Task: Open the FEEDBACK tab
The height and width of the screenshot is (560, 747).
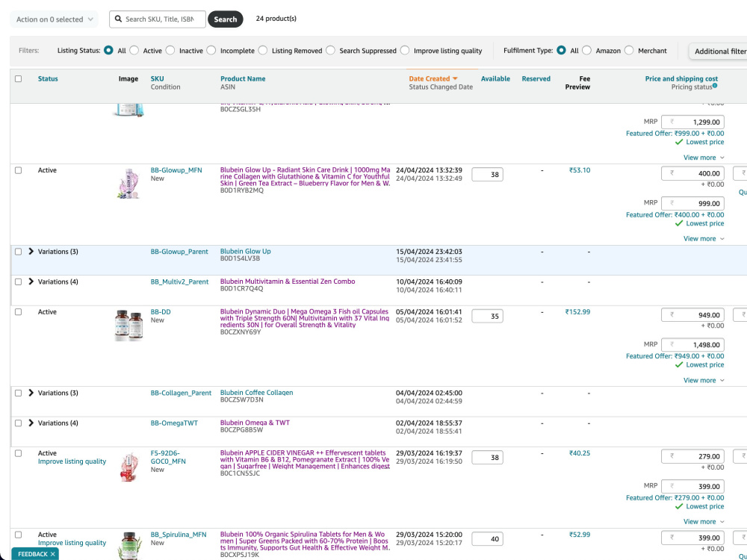Action: pos(33,554)
